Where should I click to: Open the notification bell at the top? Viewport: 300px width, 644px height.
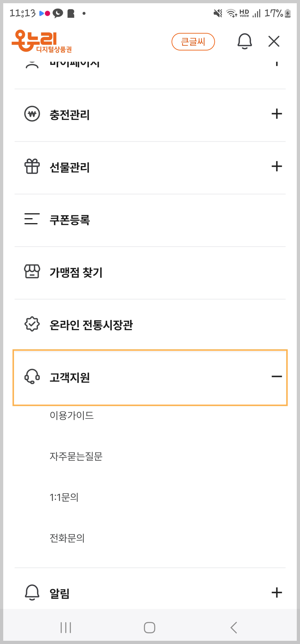point(245,41)
